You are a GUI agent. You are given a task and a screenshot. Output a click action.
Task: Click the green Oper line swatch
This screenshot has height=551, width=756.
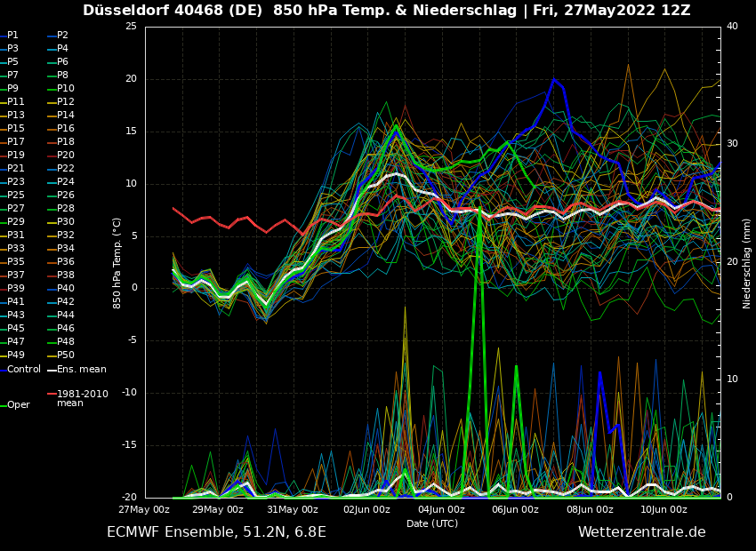click(x=3, y=405)
